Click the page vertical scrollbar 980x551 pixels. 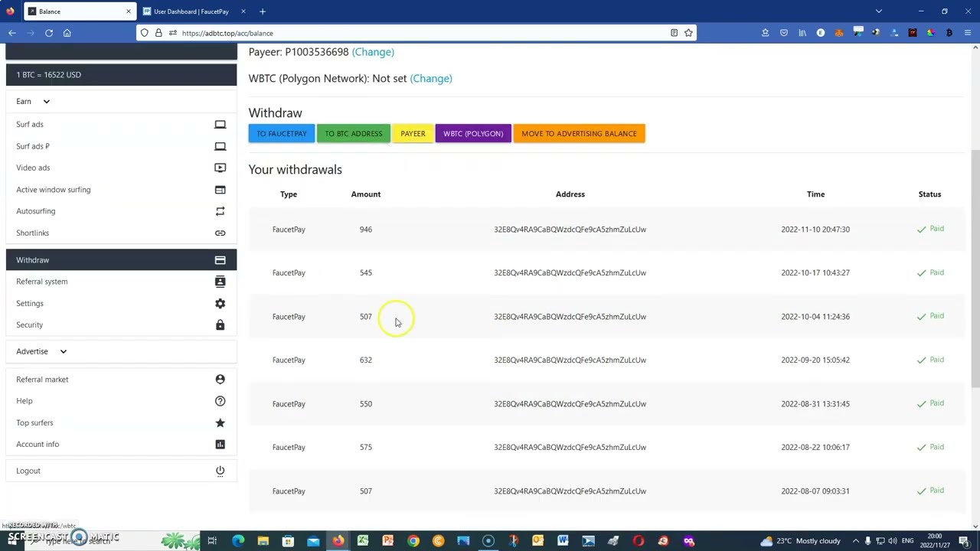click(975, 268)
